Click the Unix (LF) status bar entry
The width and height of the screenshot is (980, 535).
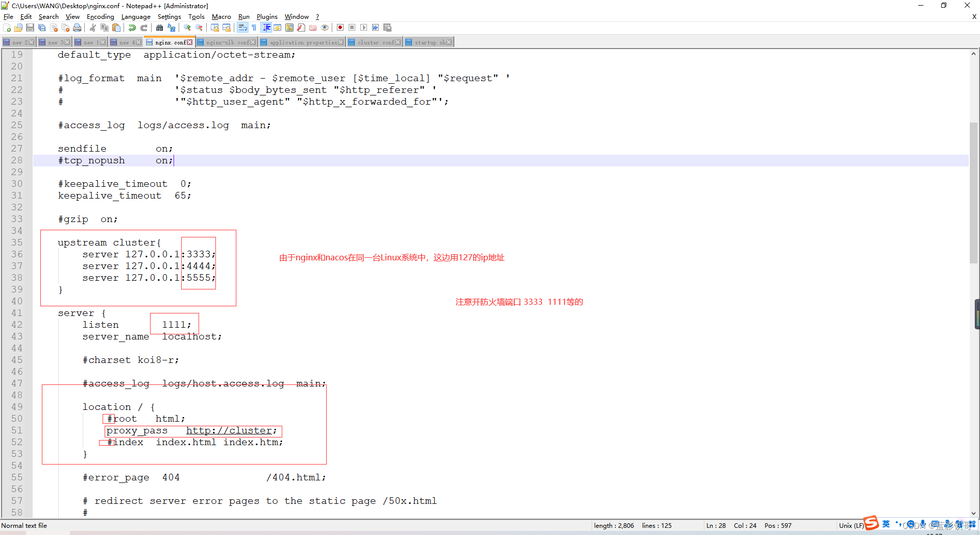[x=851, y=525]
